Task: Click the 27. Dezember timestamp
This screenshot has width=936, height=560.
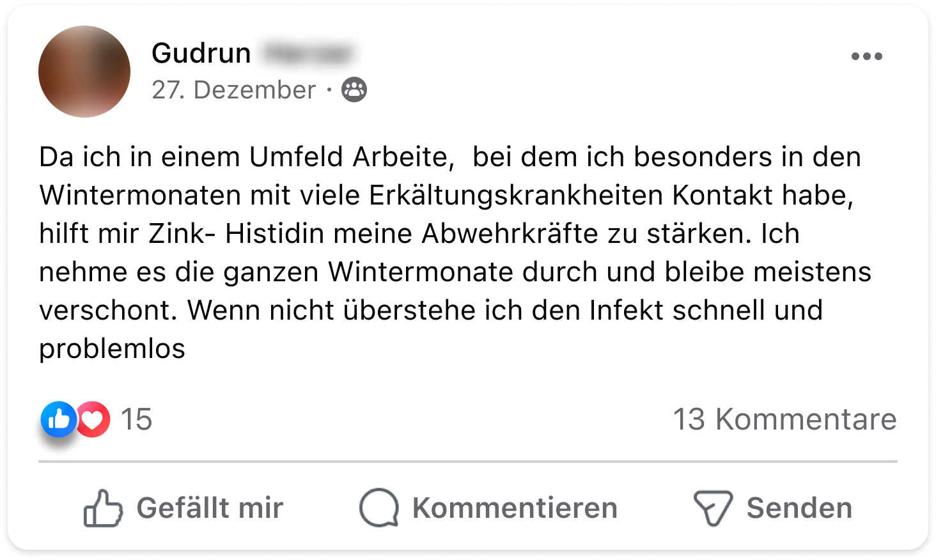Action: (x=233, y=90)
